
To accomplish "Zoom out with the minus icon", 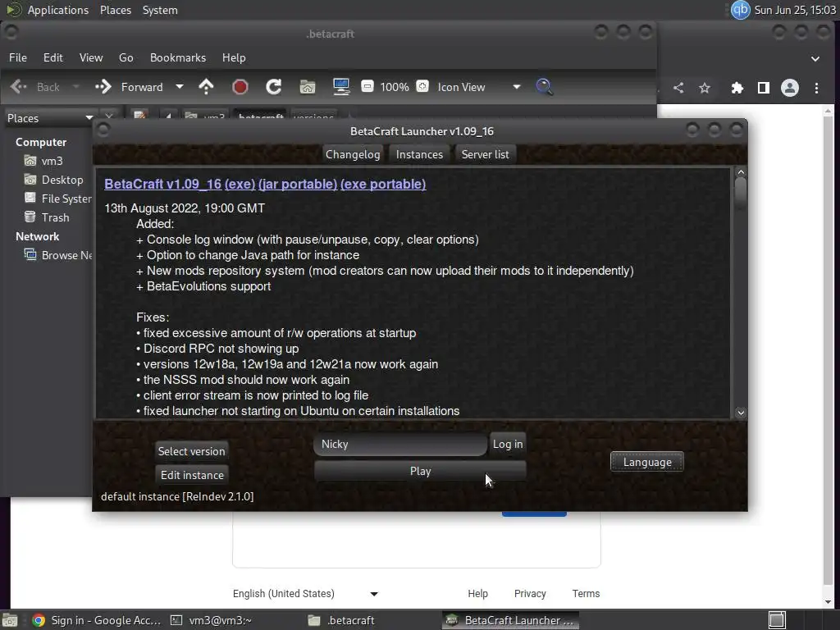I will 367,86.
